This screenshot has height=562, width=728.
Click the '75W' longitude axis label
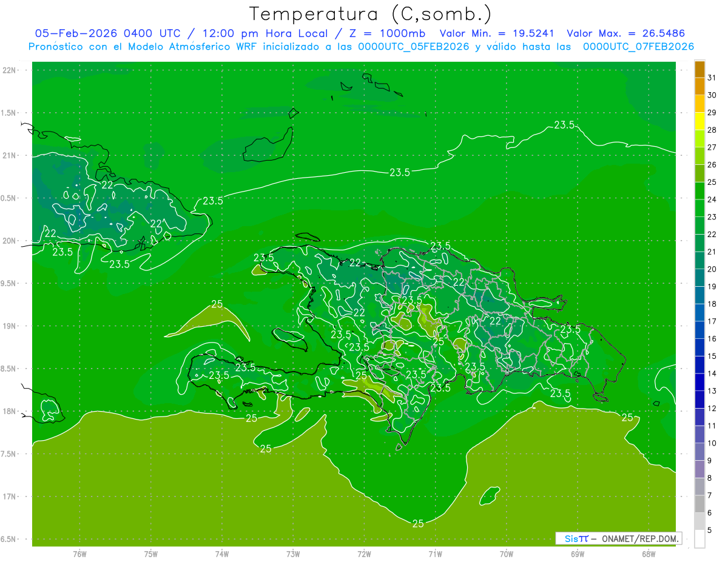click(x=150, y=554)
